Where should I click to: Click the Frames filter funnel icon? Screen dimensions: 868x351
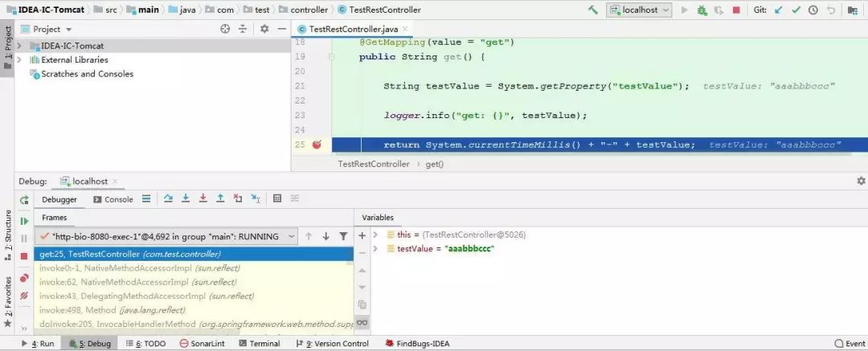tap(343, 236)
